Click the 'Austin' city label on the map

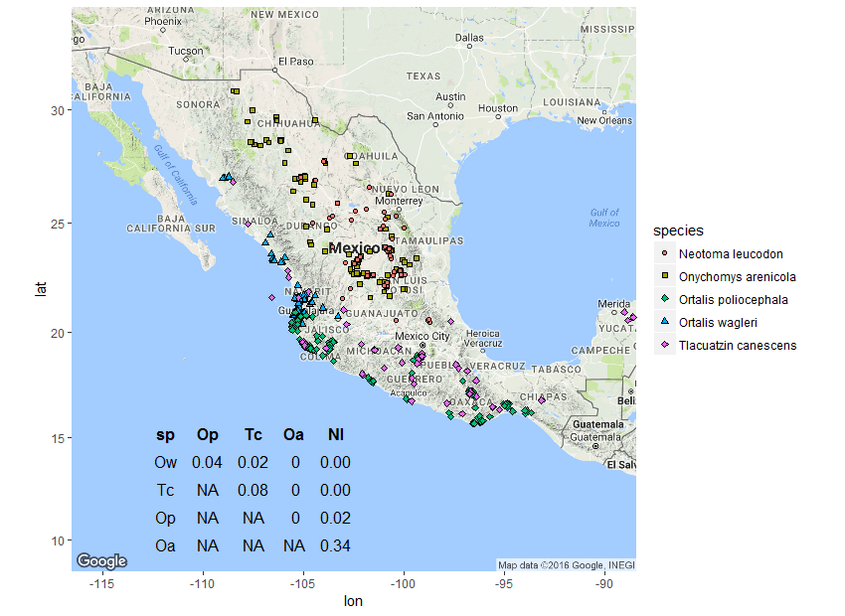tap(450, 97)
